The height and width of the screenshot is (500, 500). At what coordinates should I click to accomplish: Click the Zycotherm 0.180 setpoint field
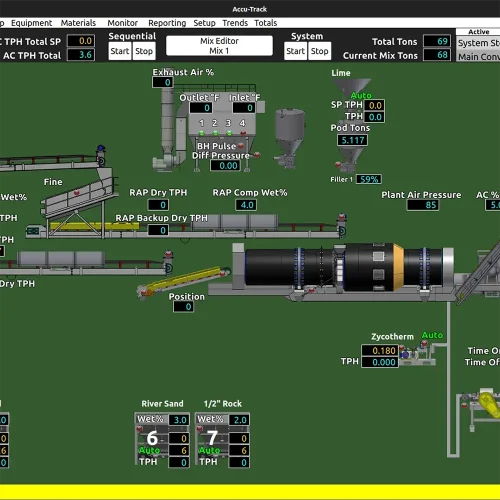(x=380, y=351)
